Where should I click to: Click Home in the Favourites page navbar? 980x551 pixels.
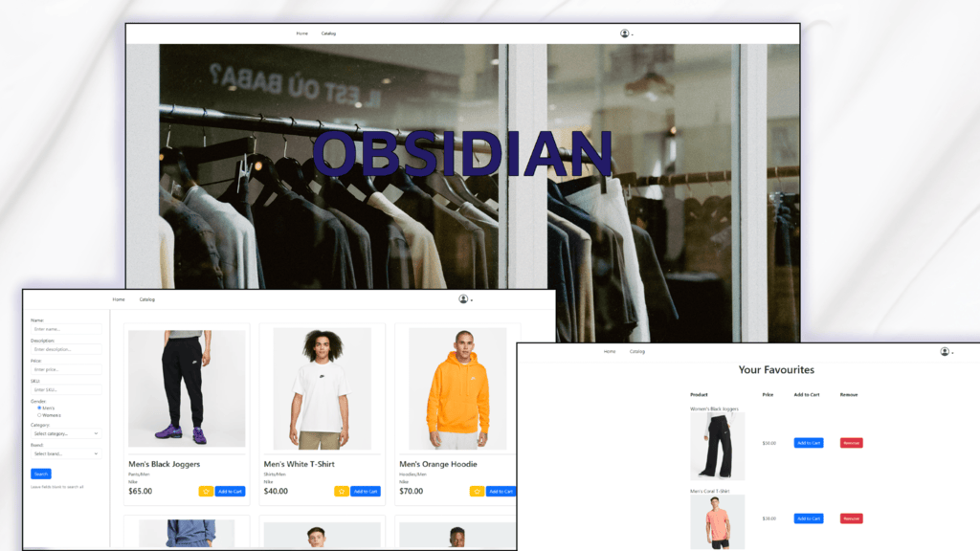tap(610, 352)
